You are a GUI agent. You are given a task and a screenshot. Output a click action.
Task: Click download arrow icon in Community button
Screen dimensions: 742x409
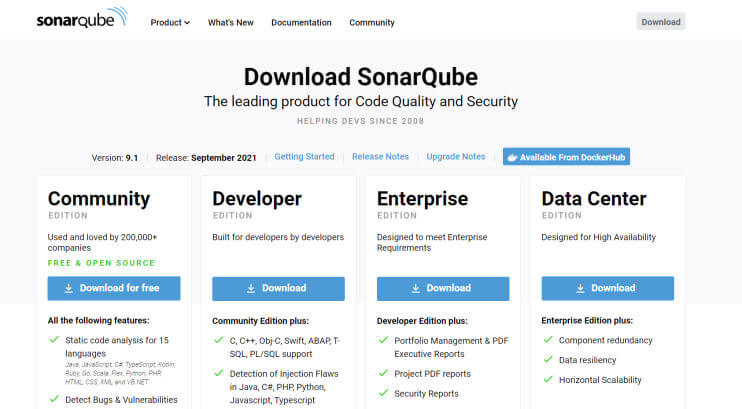69,288
